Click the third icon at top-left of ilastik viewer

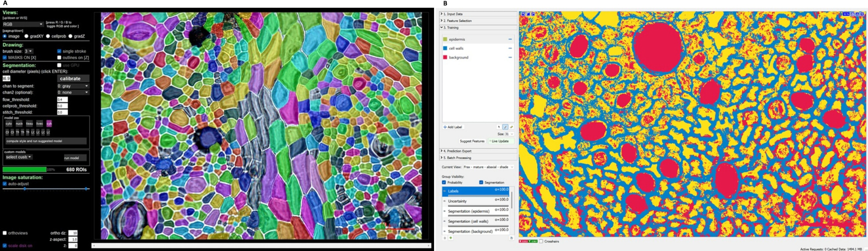coord(533,14)
